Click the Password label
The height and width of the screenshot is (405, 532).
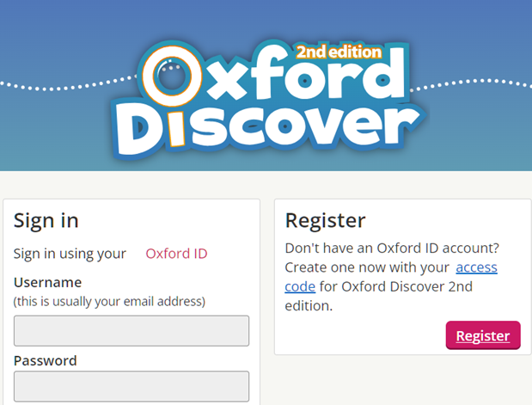coord(46,360)
